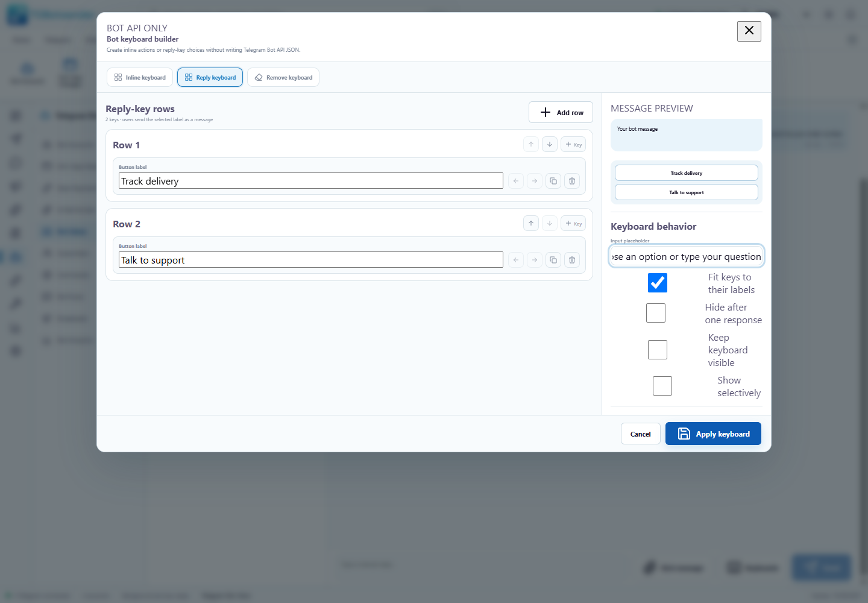Move Talk to support key right
This screenshot has height=603, width=868.
pos(535,260)
